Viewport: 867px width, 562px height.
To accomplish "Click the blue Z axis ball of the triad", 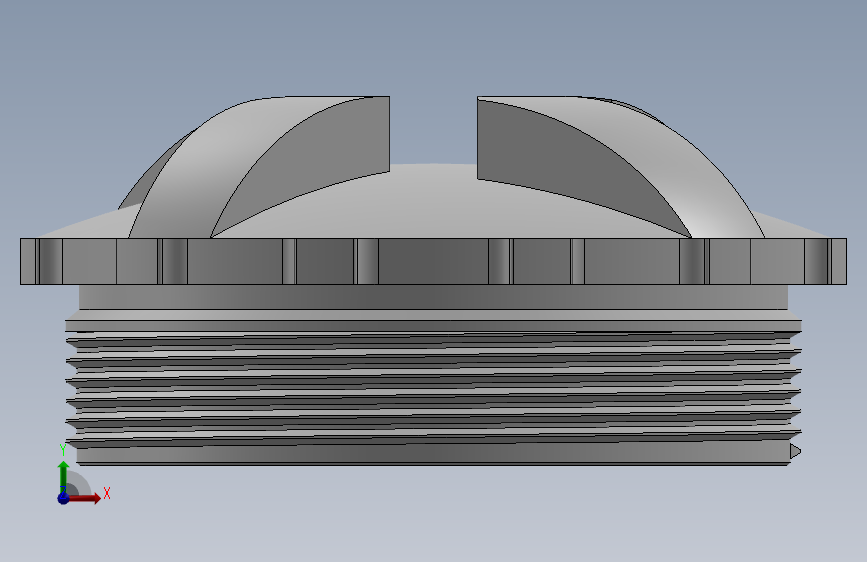I will (63, 498).
